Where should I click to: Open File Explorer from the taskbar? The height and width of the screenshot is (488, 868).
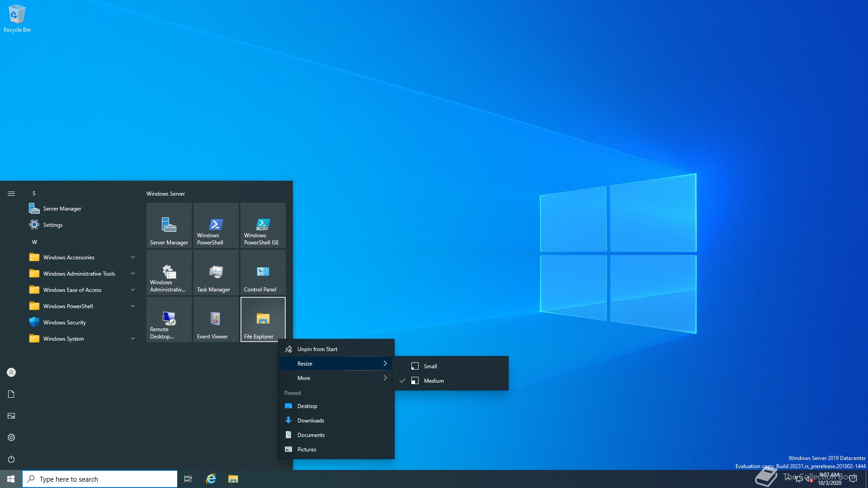coord(233,479)
